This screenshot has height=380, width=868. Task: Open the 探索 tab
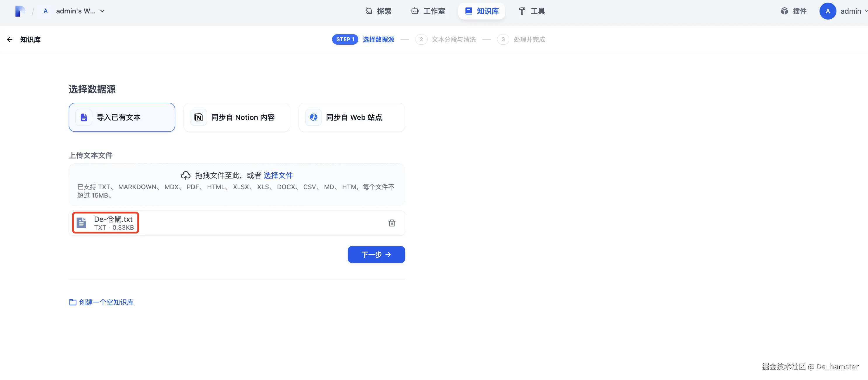378,11
